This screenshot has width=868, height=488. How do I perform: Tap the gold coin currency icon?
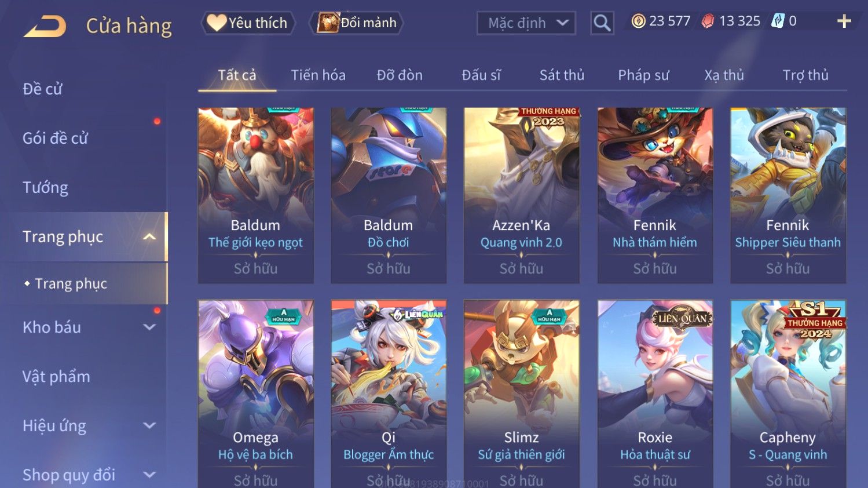638,21
